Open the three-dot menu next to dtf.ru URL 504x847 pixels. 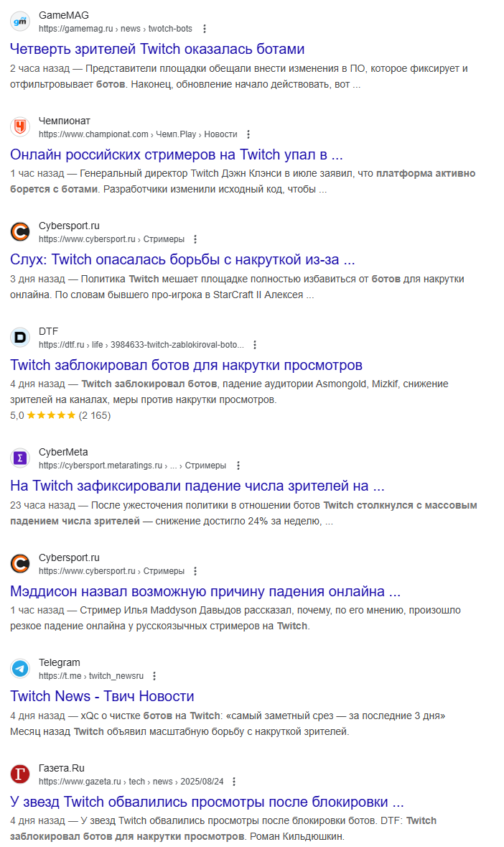(255, 345)
